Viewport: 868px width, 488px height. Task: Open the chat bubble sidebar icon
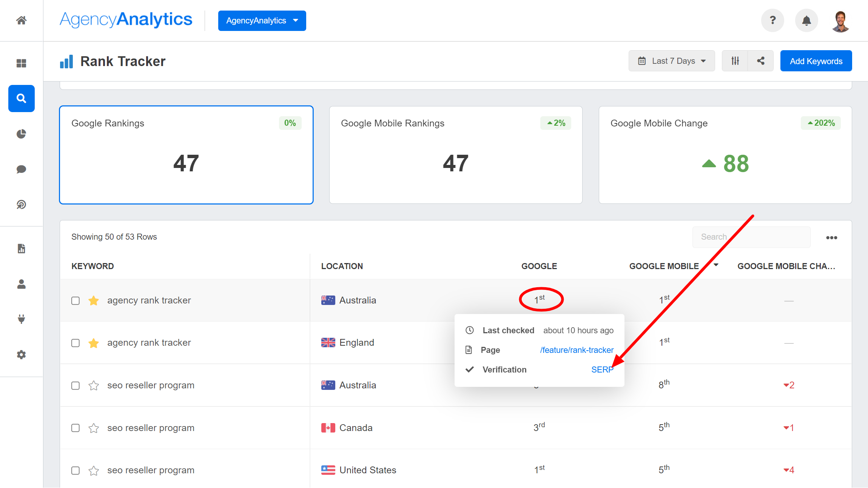click(x=22, y=169)
